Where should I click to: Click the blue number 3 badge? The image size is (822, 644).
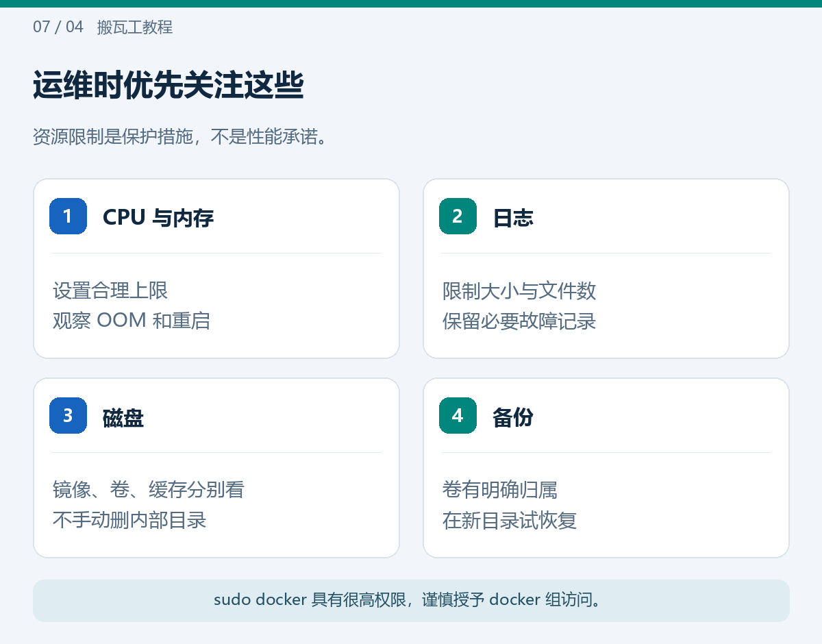coord(68,415)
